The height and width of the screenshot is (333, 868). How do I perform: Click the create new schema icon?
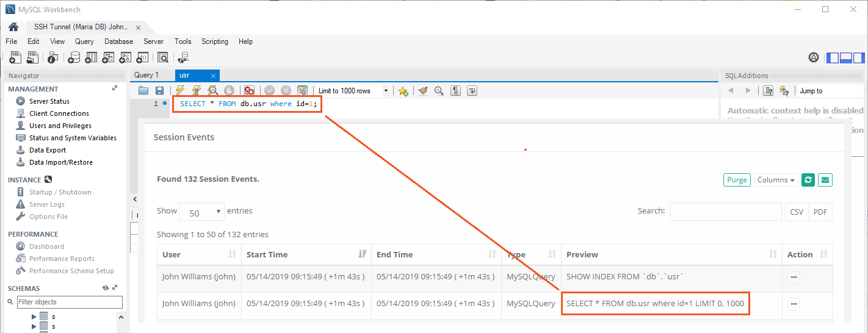(74, 58)
